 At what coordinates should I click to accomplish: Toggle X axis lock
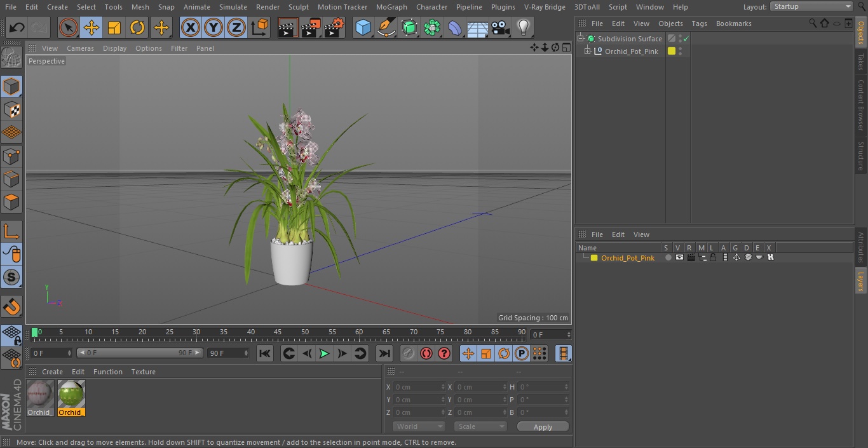[x=190, y=27]
